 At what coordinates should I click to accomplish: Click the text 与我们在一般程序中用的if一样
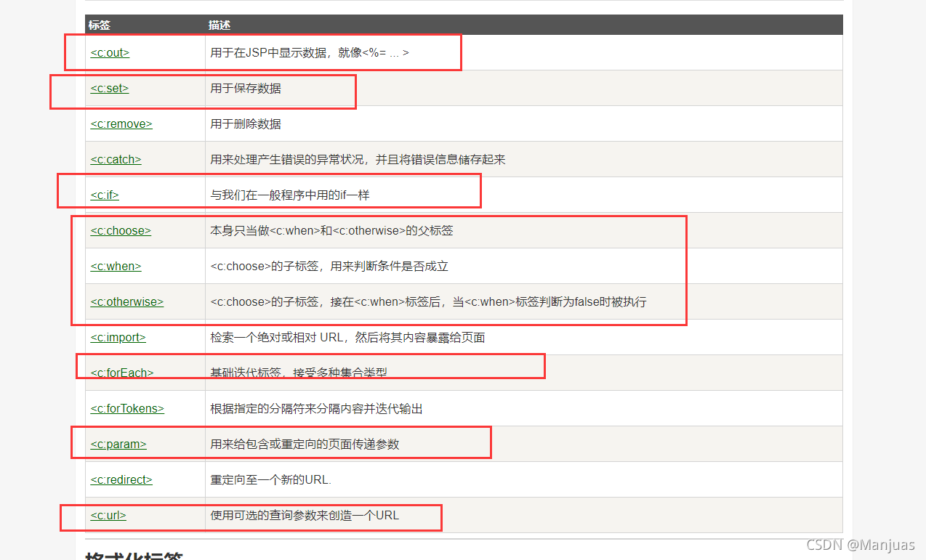(x=291, y=195)
